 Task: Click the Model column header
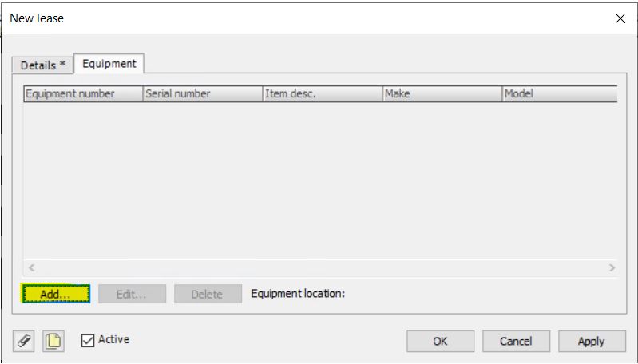click(560, 93)
